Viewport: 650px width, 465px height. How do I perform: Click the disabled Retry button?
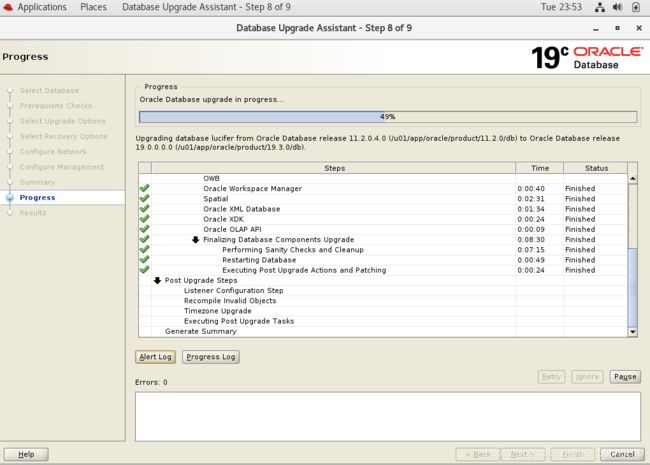pyautogui.click(x=551, y=377)
